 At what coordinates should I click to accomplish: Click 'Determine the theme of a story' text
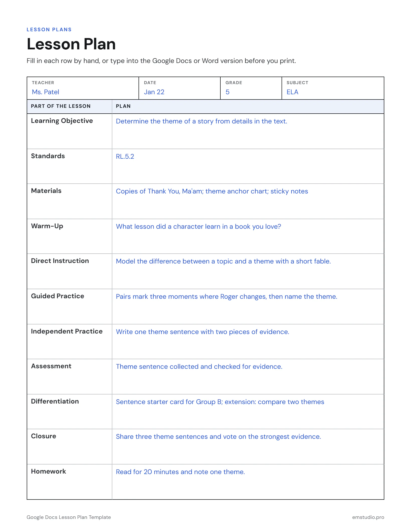tap(165, 121)
